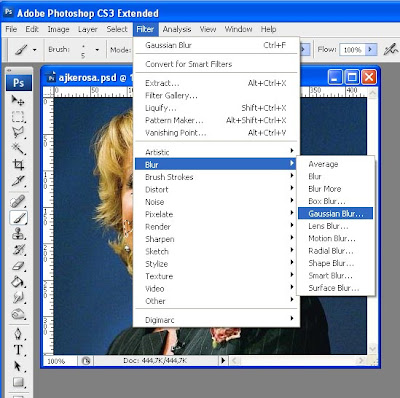The image size is (400, 398).
Task: Expand the Artistic filter submenu
Action: tap(216, 152)
